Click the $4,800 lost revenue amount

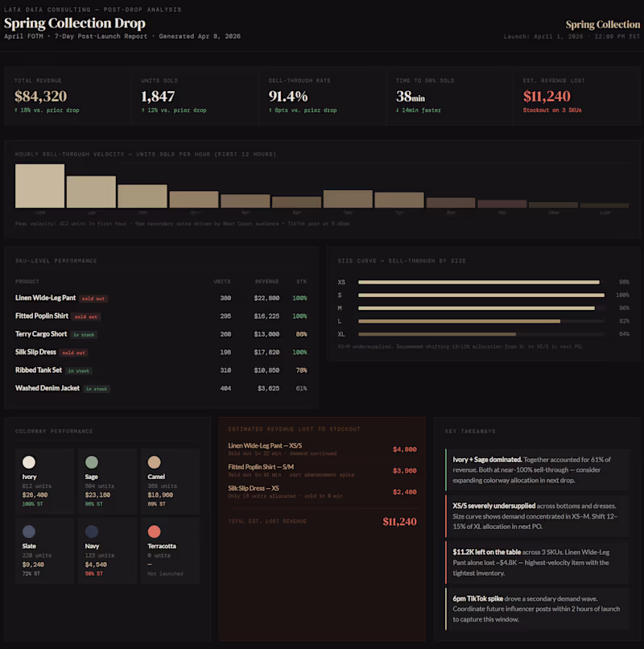click(x=405, y=449)
